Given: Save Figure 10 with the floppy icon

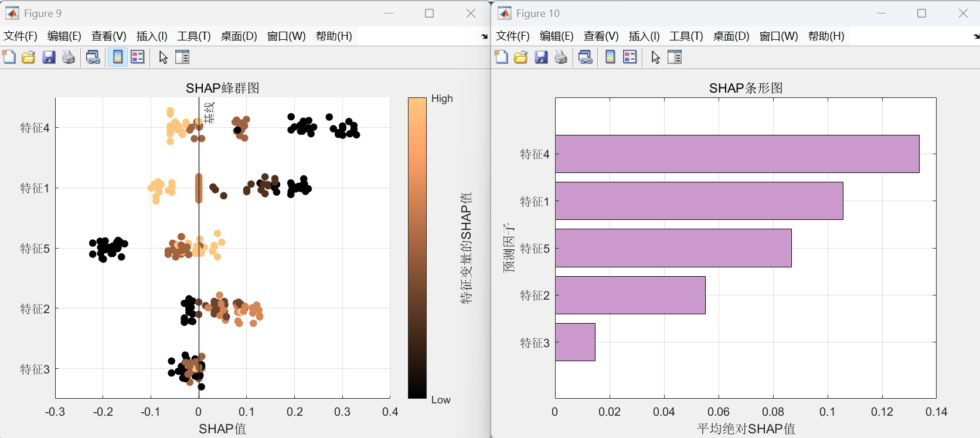Looking at the screenshot, I should [x=541, y=57].
